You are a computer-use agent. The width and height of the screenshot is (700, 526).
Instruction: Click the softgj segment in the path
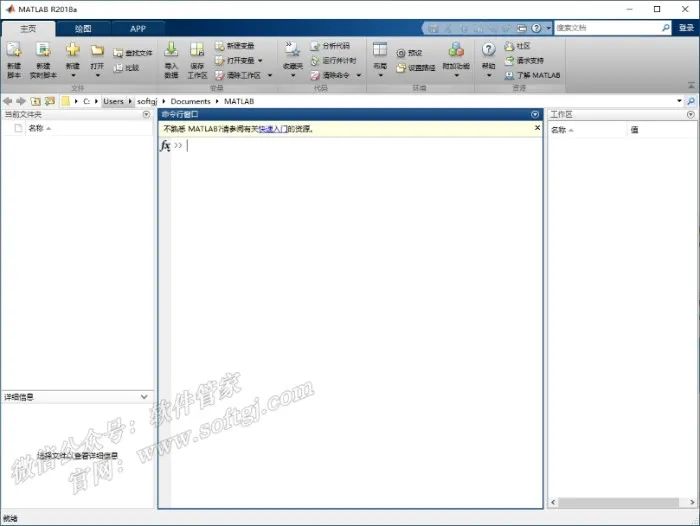[x=147, y=101]
